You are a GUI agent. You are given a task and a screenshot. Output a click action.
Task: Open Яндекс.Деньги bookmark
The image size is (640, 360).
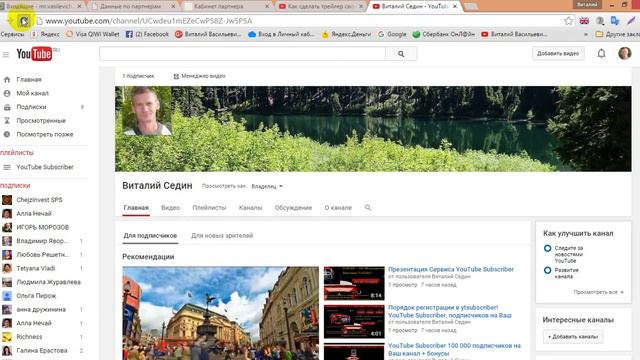pyautogui.click(x=347, y=35)
